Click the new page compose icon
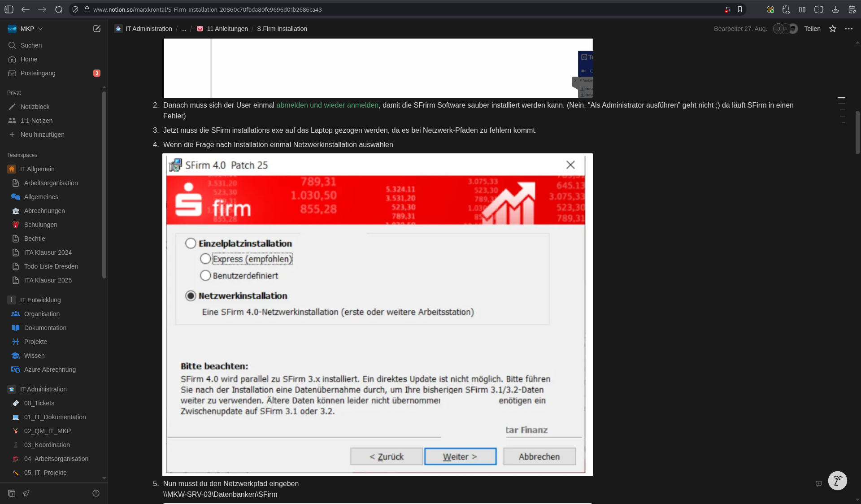The width and height of the screenshot is (861, 504). tap(96, 29)
